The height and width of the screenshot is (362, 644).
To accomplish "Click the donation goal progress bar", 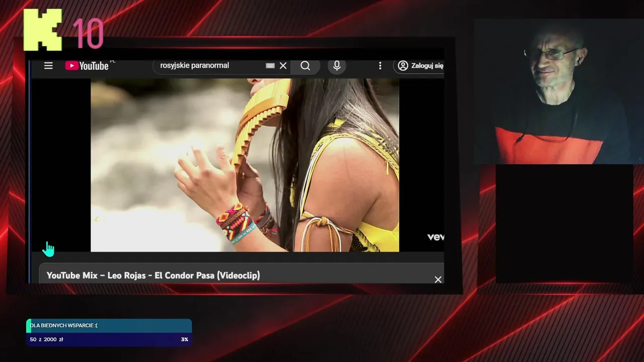I will coord(109,326).
